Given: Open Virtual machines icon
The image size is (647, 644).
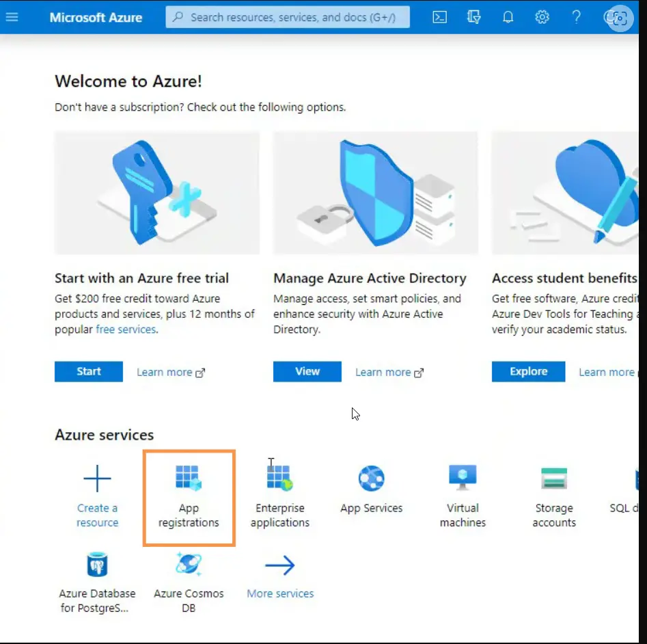Looking at the screenshot, I should pos(463,478).
